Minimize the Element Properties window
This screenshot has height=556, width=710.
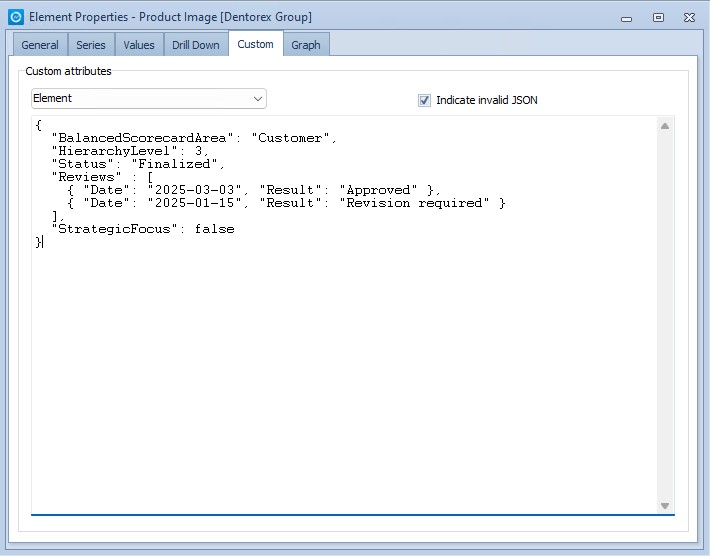click(x=626, y=18)
